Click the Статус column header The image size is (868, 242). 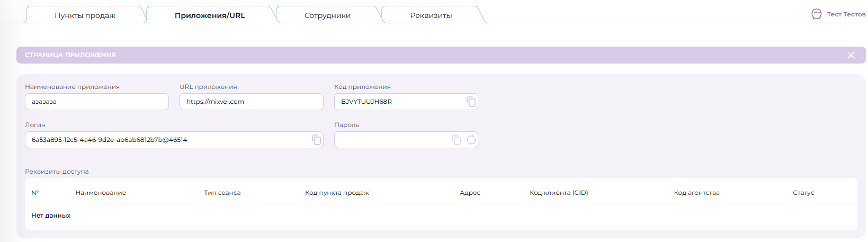[803, 193]
